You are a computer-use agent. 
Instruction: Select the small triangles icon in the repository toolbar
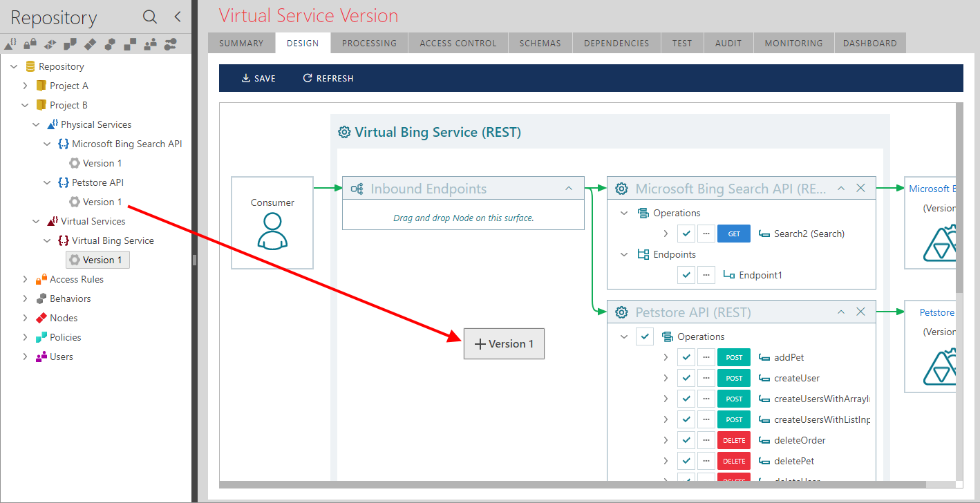50,44
